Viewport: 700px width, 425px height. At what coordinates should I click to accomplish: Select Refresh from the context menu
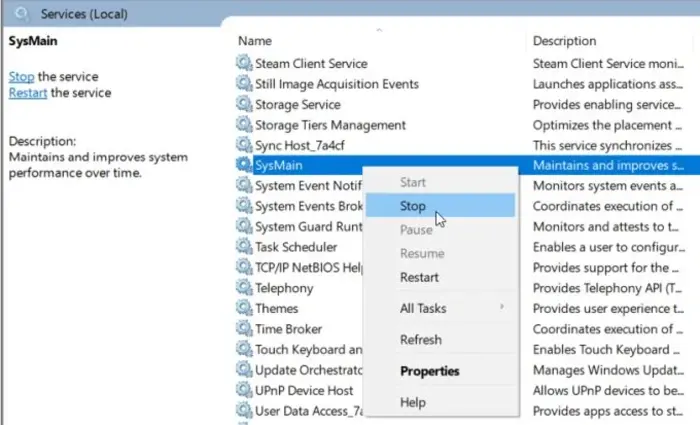(421, 340)
